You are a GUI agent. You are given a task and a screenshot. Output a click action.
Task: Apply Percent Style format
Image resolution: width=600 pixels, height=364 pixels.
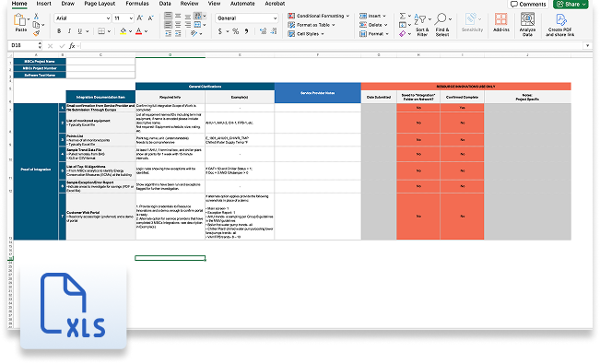pos(235,31)
